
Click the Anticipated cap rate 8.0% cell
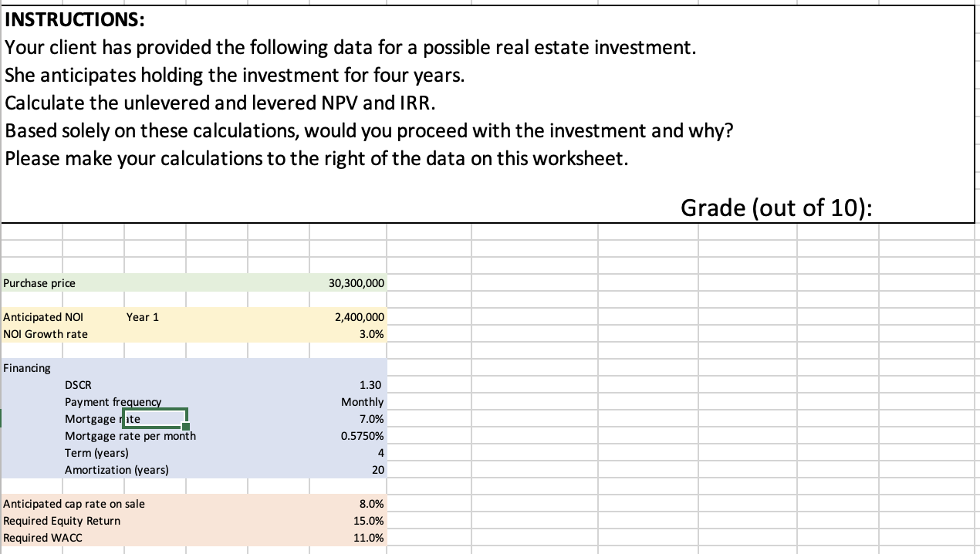tap(348, 504)
